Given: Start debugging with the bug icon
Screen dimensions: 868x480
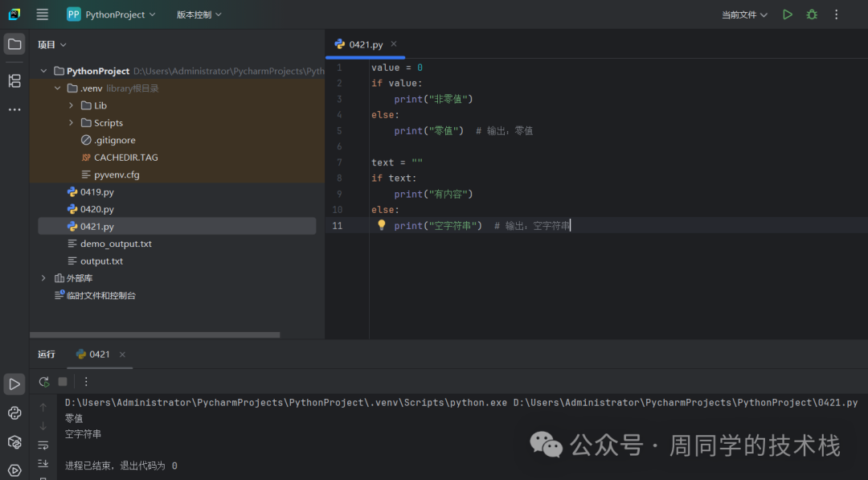Looking at the screenshot, I should pyautogui.click(x=812, y=14).
